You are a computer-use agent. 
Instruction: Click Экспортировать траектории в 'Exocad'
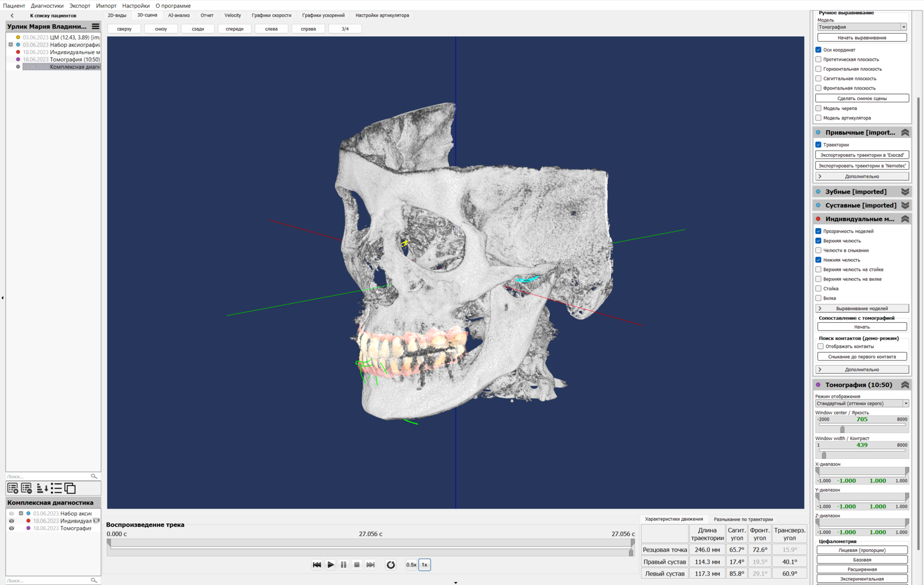pyautogui.click(x=862, y=155)
